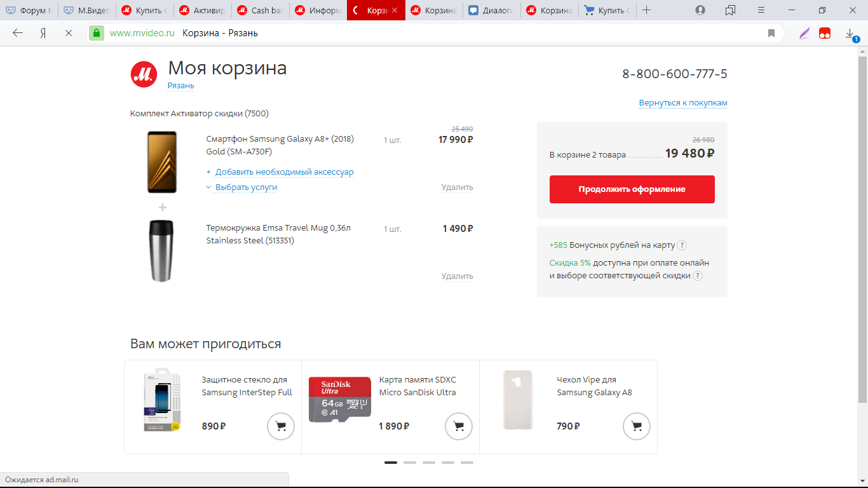
Task: Open the browser downloads icon
Action: pyautogui.click(x=850, y=34)
